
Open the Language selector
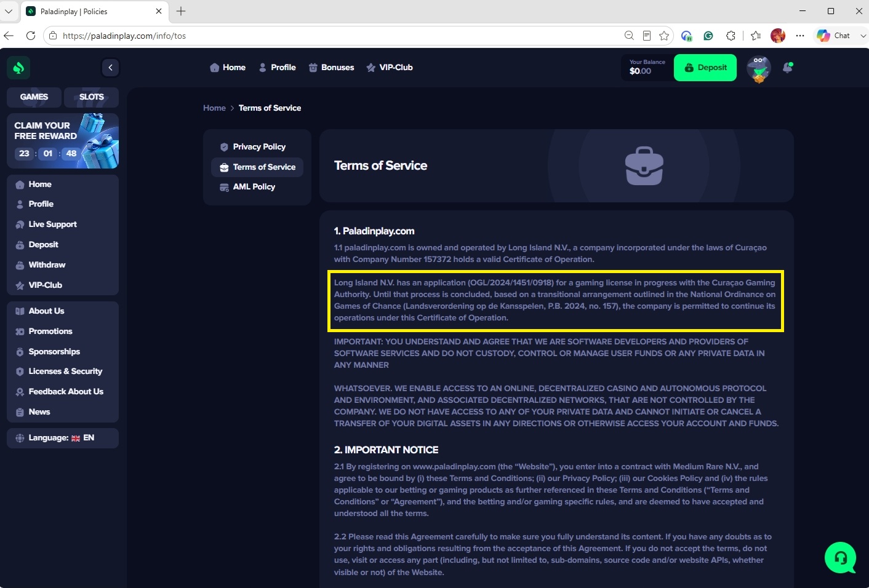coord(63,438)
